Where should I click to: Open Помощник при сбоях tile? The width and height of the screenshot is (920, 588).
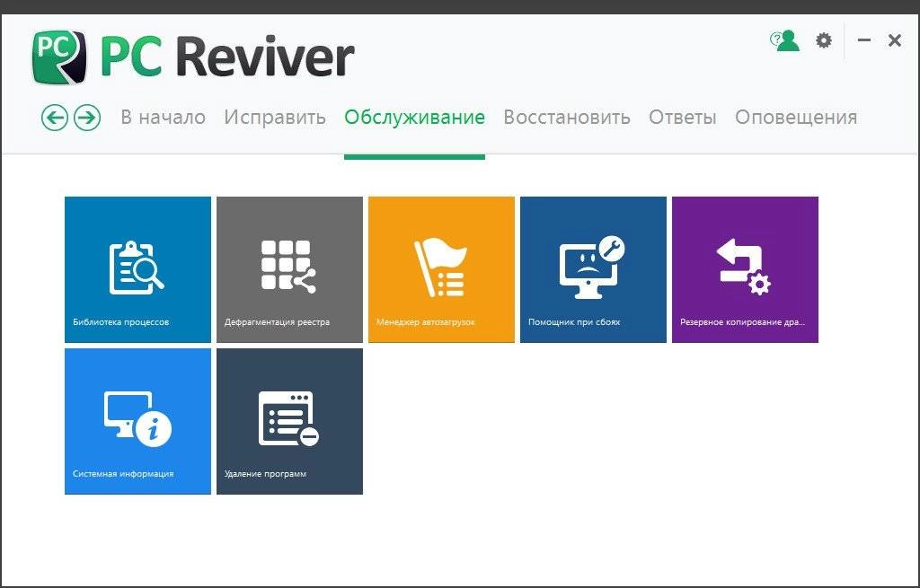pos(593,269)
